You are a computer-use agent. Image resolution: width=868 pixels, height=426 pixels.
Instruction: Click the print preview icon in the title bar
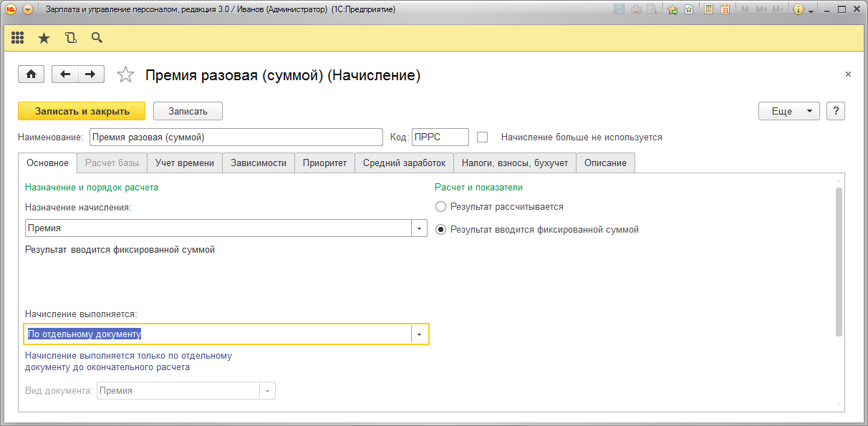point(652,9)
